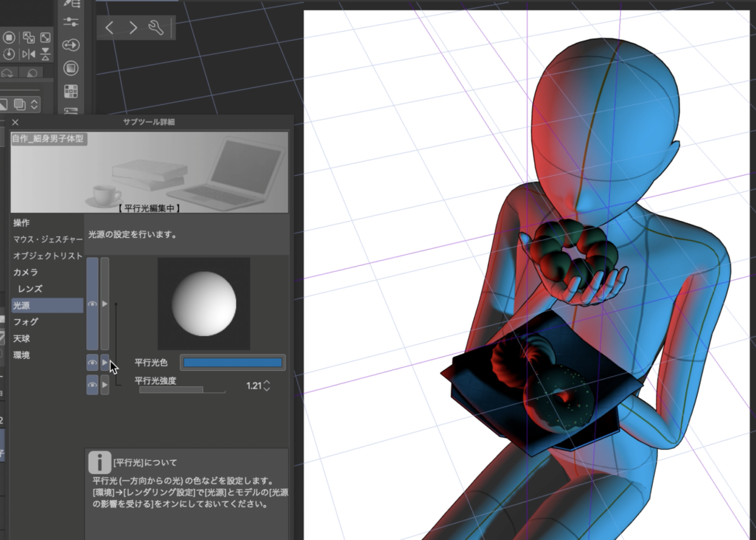The height and width of the screenshot is (540, 756).
Task: Click the vertical flip icon
Action: (46, 54)
